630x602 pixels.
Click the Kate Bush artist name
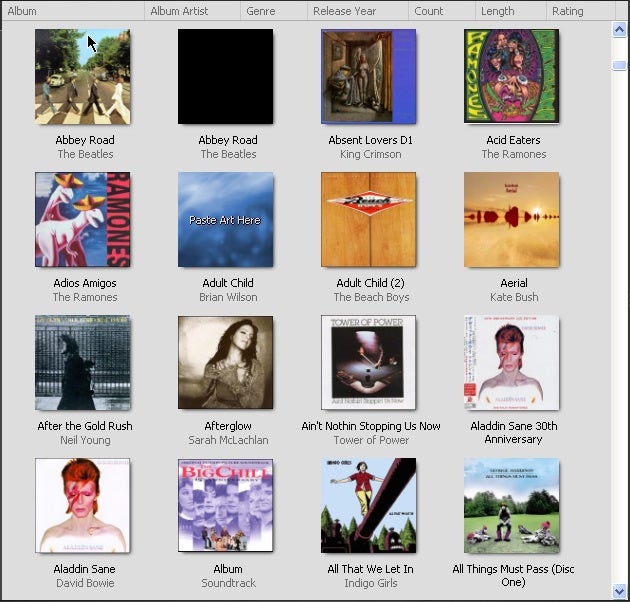click(x=514, y=297)
